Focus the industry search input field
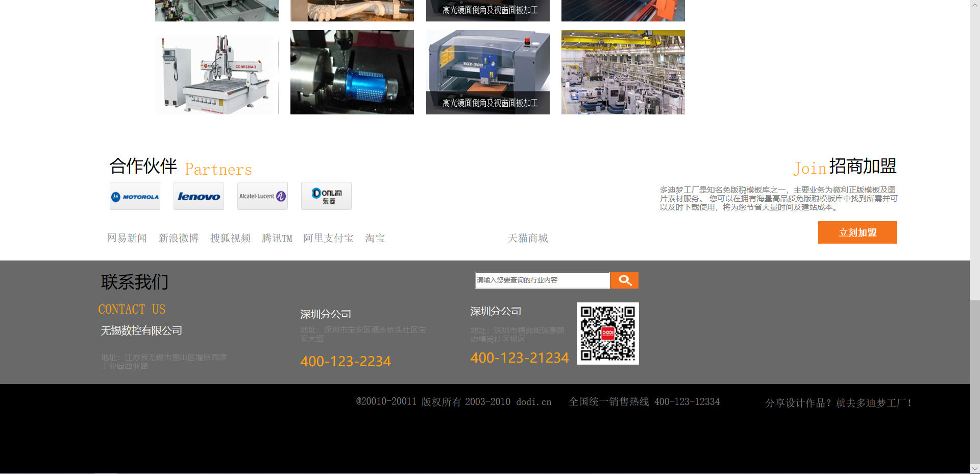The height and width of the screenshot is (474, 980). (542, 280)
